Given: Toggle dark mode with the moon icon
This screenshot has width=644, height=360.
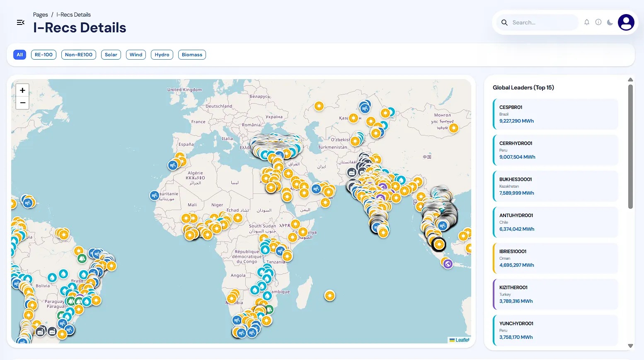Looking at the screenshot, I should pos(610,22).
